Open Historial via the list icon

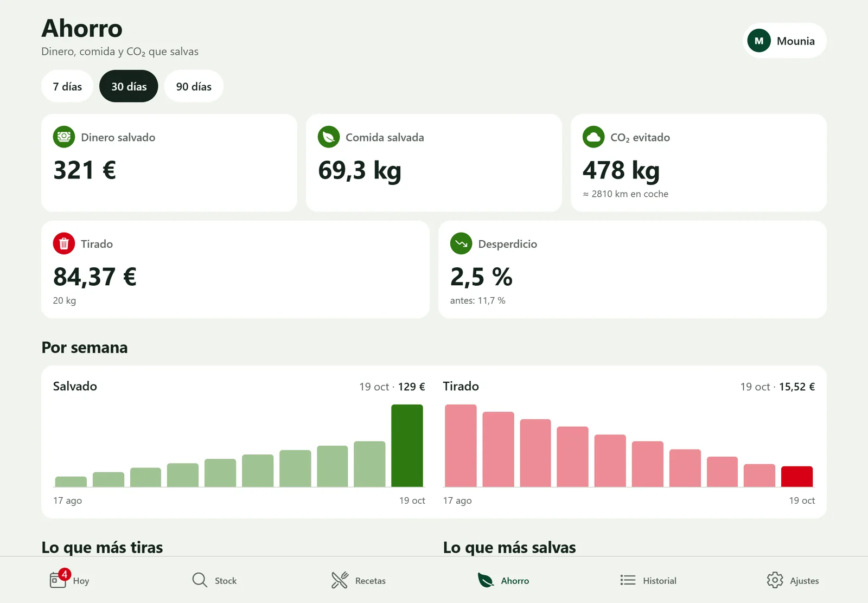point(628,580)
